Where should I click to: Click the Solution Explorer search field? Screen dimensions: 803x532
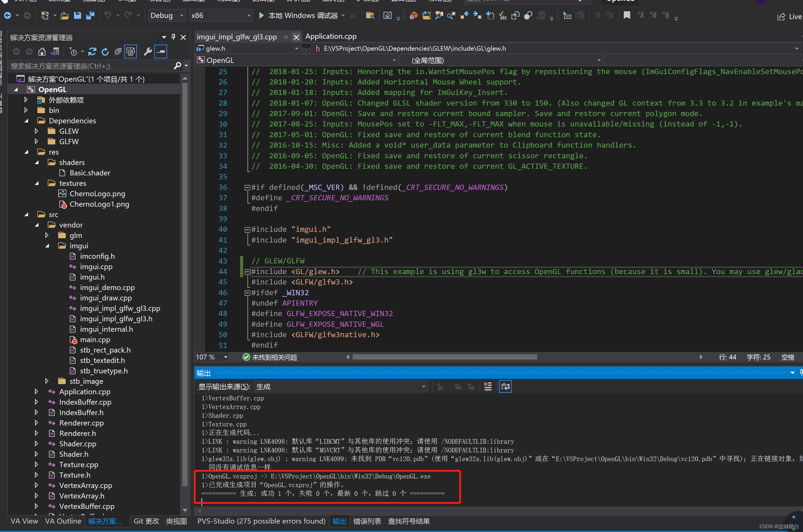click(x=91, y=66)
